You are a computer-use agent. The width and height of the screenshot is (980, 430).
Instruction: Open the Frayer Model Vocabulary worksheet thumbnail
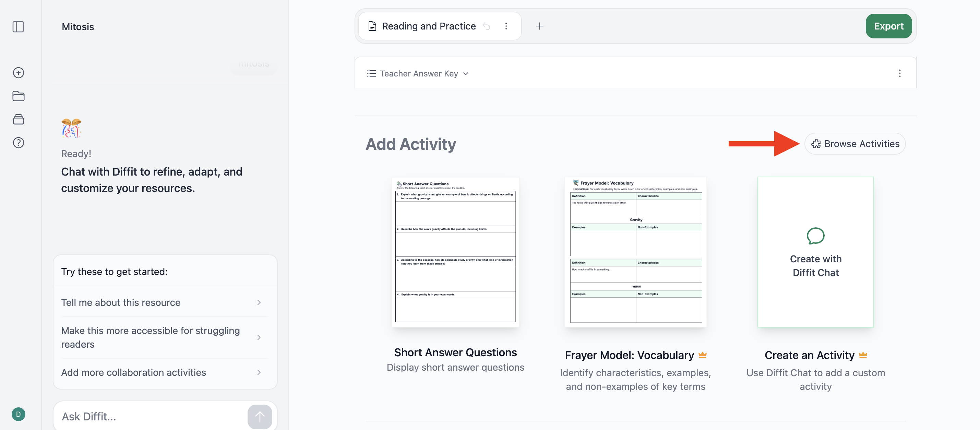coord(636,252)
